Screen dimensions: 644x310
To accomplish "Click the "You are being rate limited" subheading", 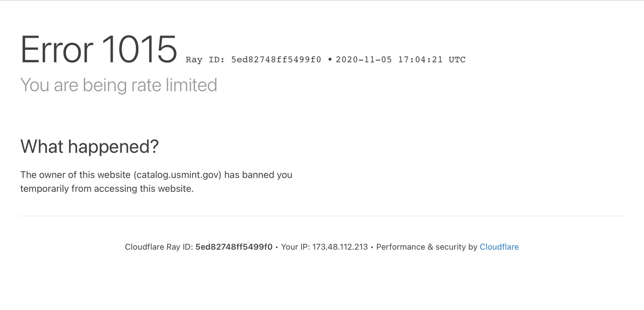I will tap(118, 85).
